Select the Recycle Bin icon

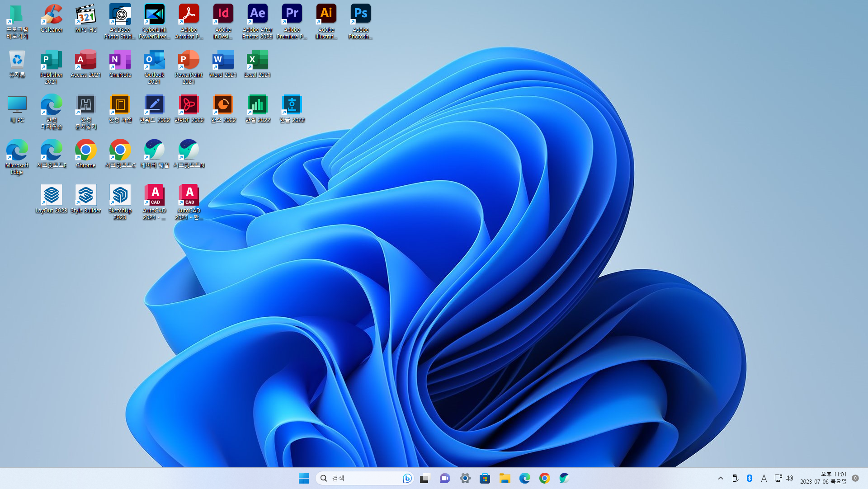click(17, 63)
